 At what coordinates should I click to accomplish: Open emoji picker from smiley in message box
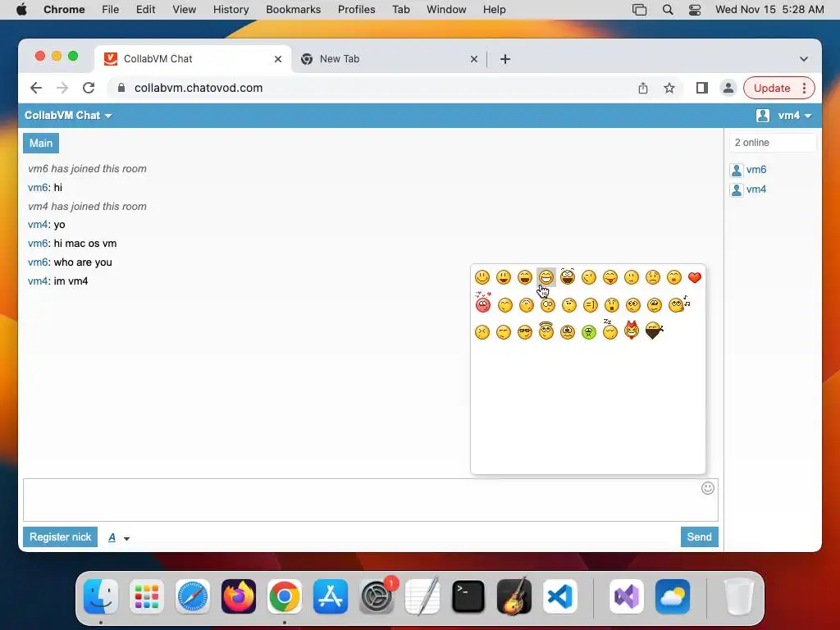(x=708, y=488)
